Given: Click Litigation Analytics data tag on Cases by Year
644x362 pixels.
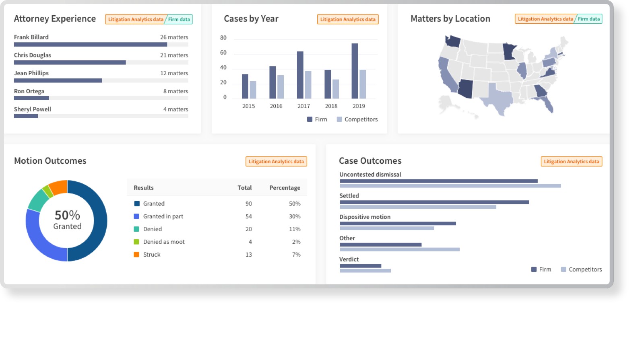Looking at the screenshot, I should click(348, 19).
